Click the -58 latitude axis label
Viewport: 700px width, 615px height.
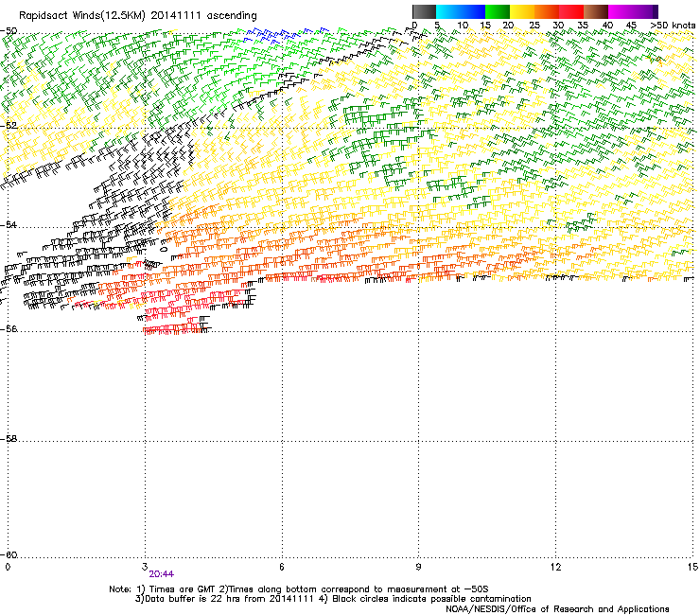[9, 439]
